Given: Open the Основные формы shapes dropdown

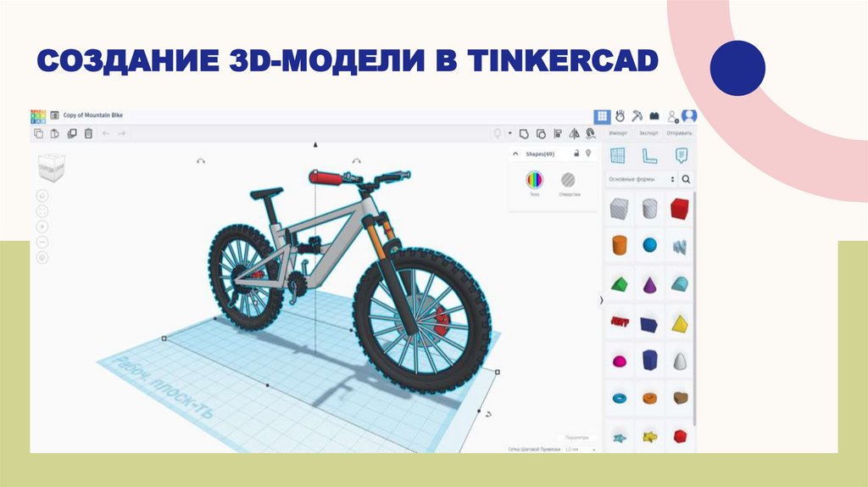Looking at the screenshot, I should click(x=641, y=180).
